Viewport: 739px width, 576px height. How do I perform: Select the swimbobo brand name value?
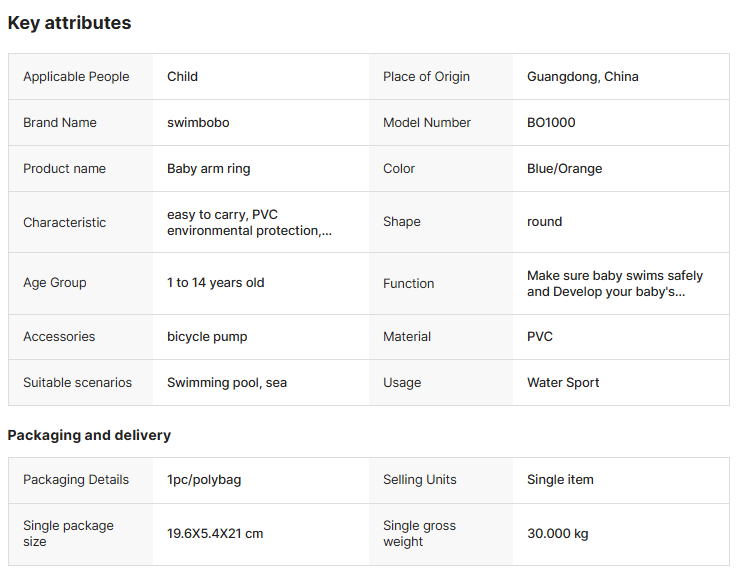click(198, 122)
